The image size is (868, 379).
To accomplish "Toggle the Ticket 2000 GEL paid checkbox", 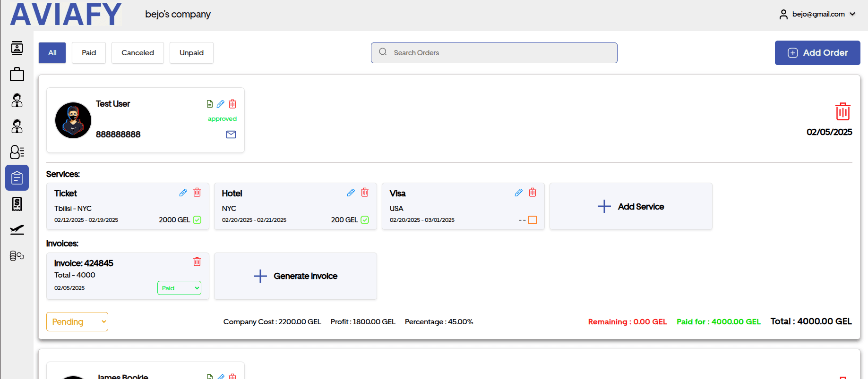I will pos(197,220).
